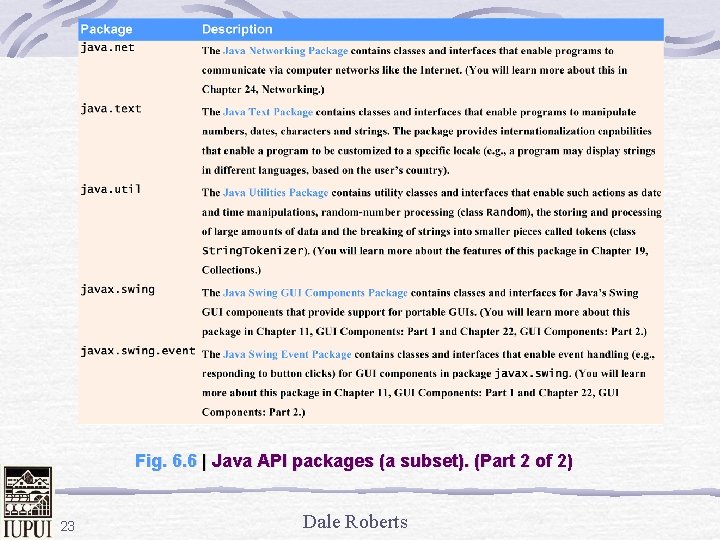The width and height of the screenshot is (720, 540).
Task: Click the "Components: Part 2.)" final line
Action: coord(253,412)
